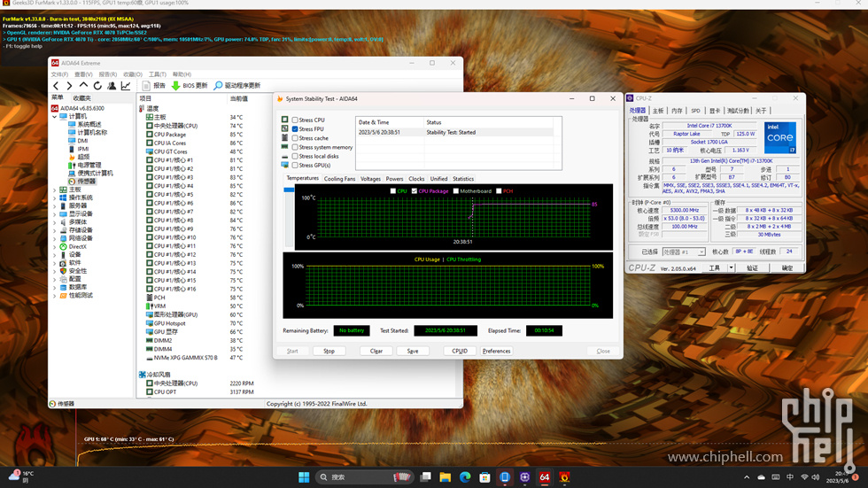Image resolution: width=868 pixels, height=488 pixels.
Task: Toggle the CPU Package graph checkbox
Action: (x=415, y=191)
